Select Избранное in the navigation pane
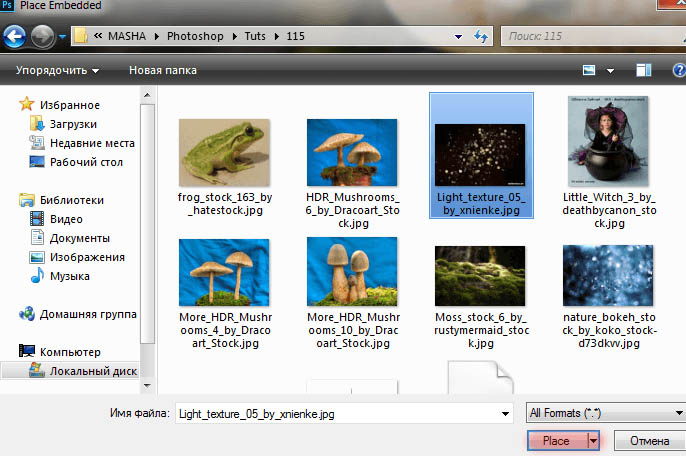This screenshot has height=456, width=686. click(70, 105)
